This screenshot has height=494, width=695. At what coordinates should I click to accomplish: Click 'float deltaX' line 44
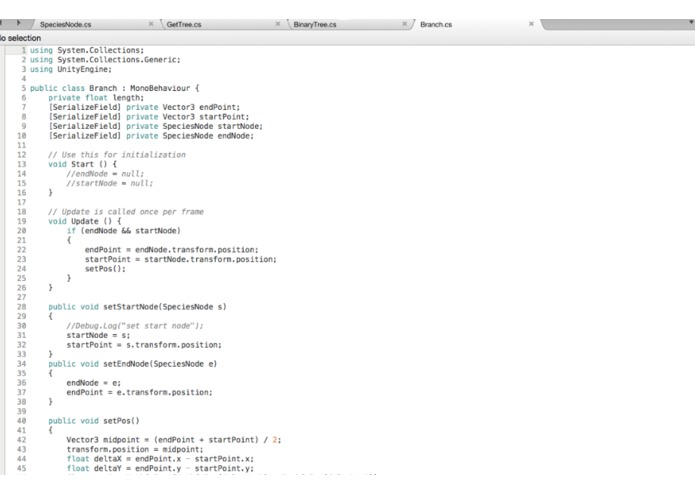point(160,459)
